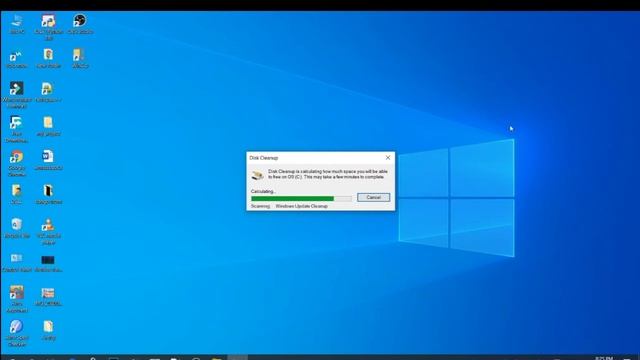Open the green-yellow shortcut beside Filmora
Screen dimensions: 640x360
tap(48, 92)
